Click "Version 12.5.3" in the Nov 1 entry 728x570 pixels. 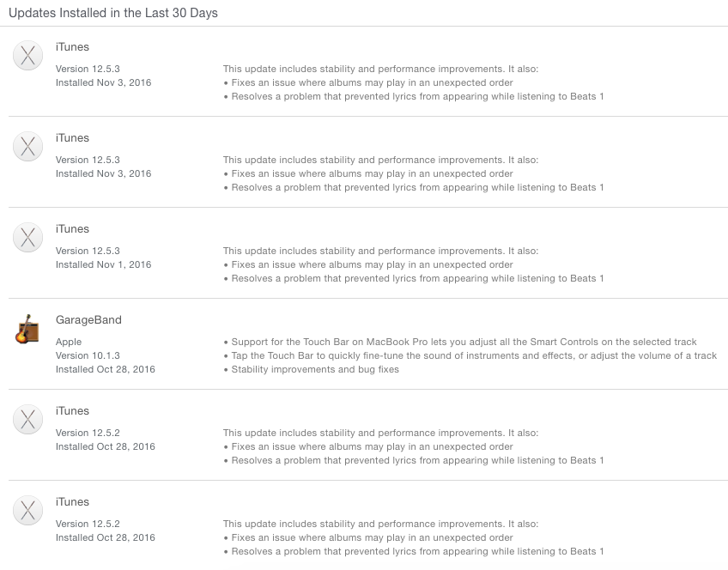pyautogui.click(x=88, y=251)
